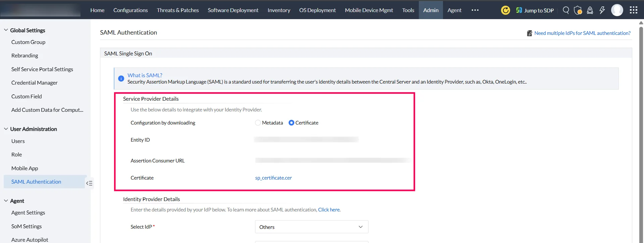Open Custom Field in sidebar

tap(27, 96)
